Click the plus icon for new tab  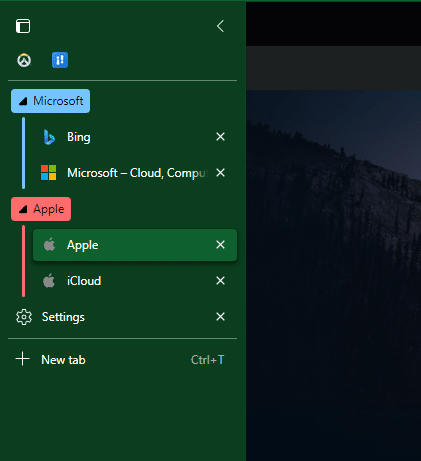22,359
